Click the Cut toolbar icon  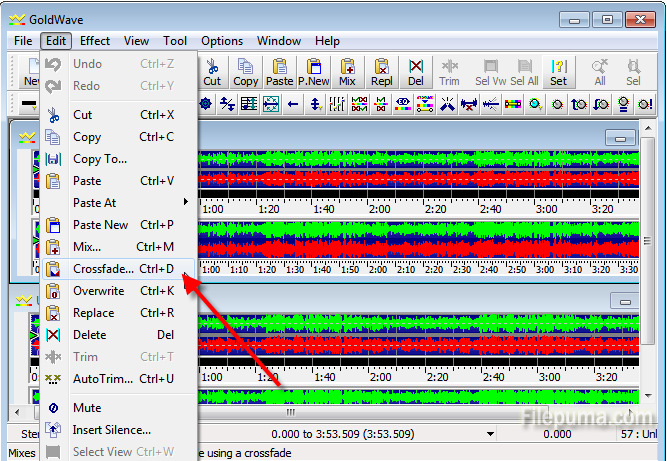coord(212,71)
